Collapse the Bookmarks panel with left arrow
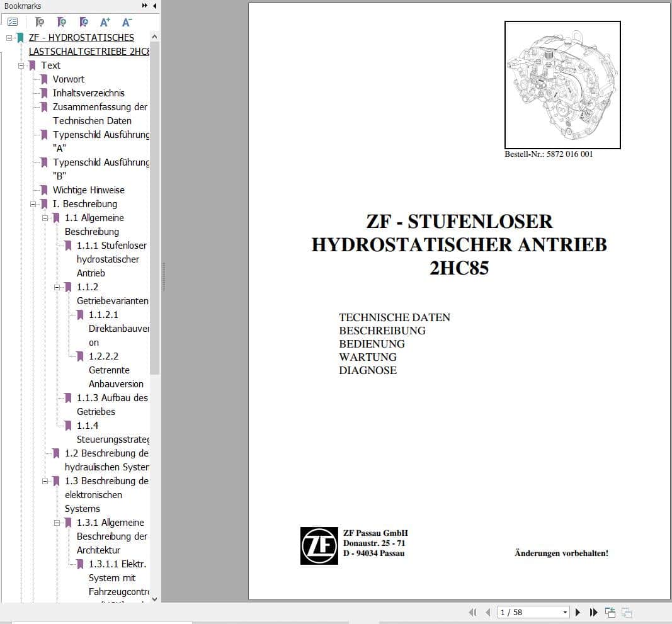Viewport: 672px width, 624px height. [x=154, y=6]
